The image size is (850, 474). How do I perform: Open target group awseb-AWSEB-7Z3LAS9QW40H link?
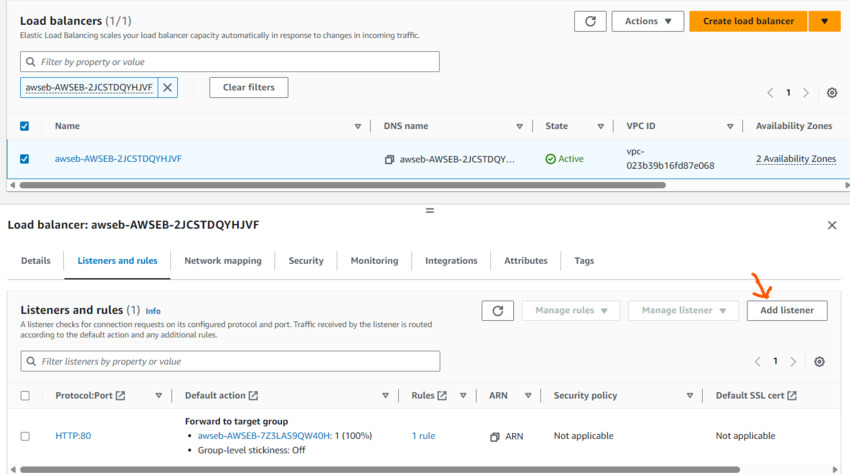[x=264, y=436]
